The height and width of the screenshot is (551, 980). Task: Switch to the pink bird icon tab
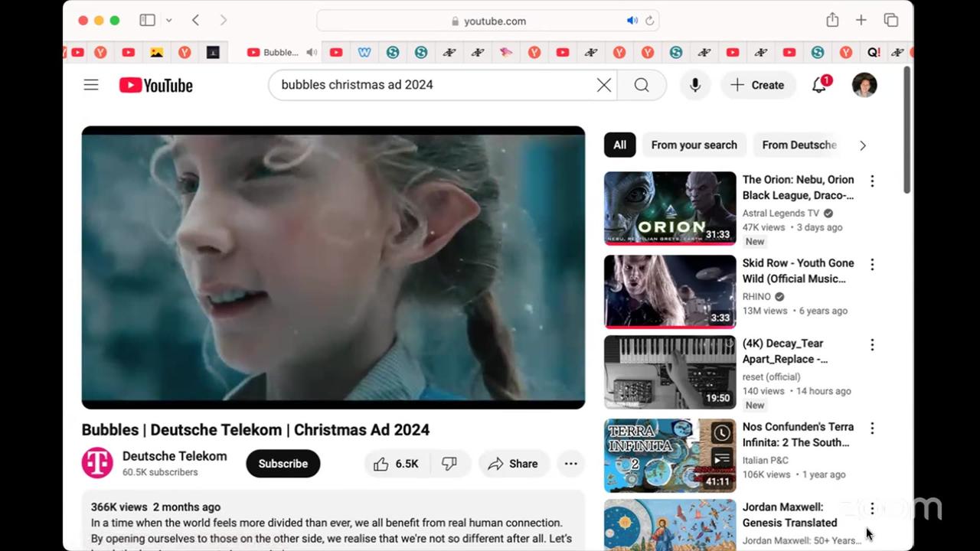(x=506, y=53)
